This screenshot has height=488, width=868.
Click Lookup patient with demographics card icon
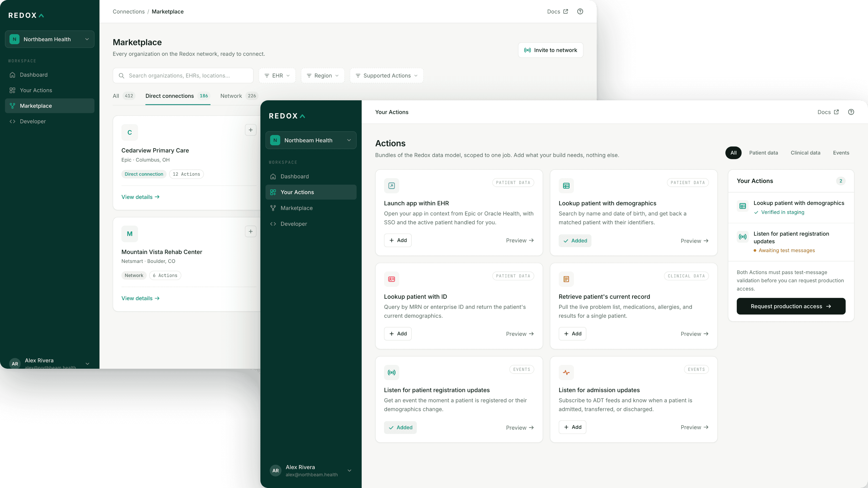pos(566,185)
